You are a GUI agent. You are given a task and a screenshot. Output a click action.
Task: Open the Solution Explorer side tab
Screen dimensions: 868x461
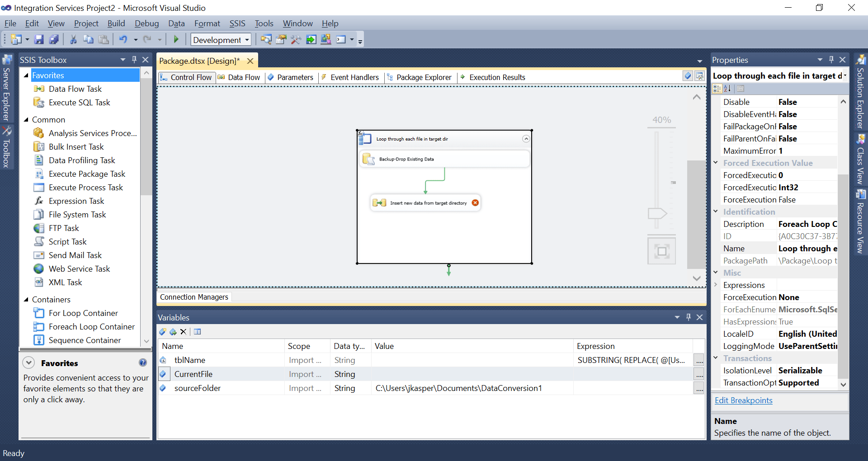pyautogui.click(x=860, y=92)
